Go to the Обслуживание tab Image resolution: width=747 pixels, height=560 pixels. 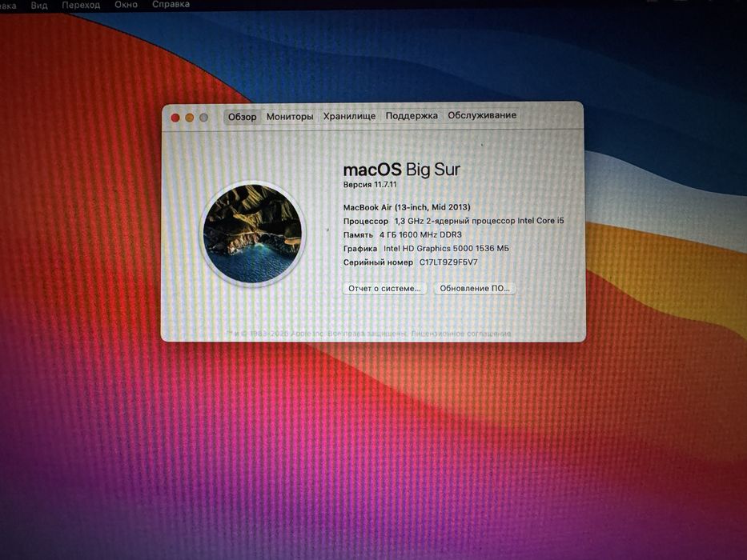pyautogui.click(x=482, y=114)
